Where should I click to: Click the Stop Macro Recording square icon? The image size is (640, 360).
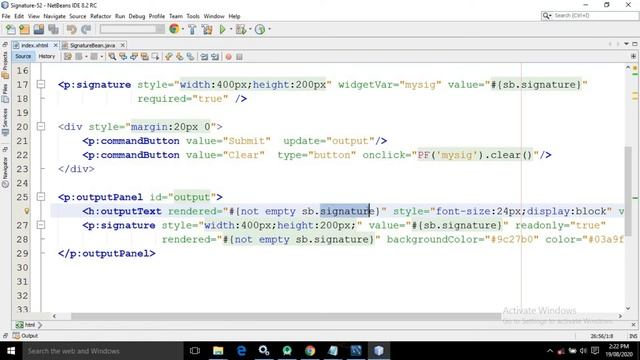240,57
